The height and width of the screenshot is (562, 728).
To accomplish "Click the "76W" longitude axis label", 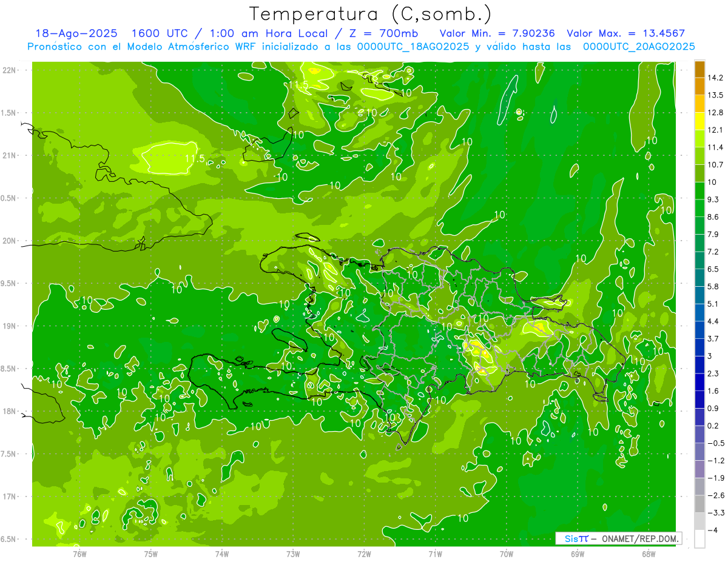I will point(79,554).
